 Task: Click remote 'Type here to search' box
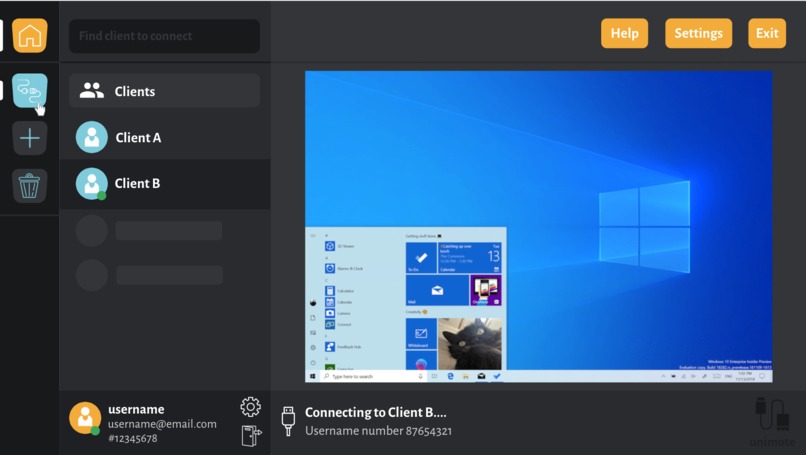pos(374,376)
